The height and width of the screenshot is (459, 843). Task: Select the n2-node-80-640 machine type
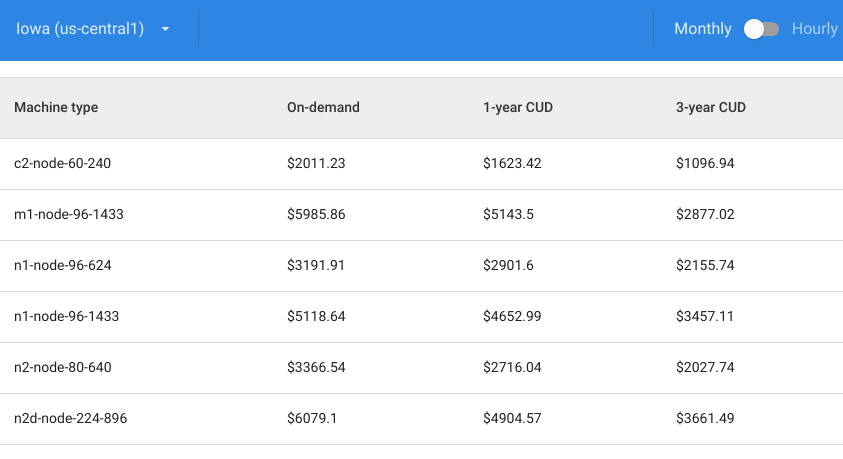[63, 367]
